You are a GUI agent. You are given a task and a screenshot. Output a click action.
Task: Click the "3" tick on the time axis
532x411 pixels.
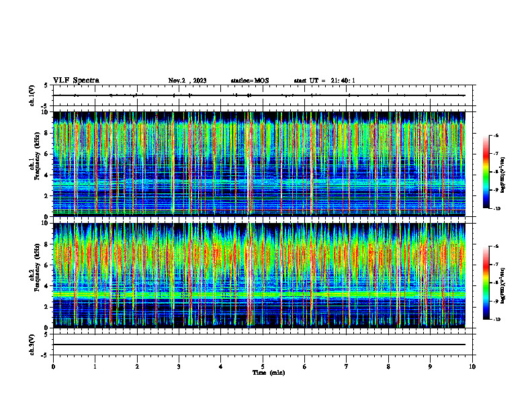point(179,367)
